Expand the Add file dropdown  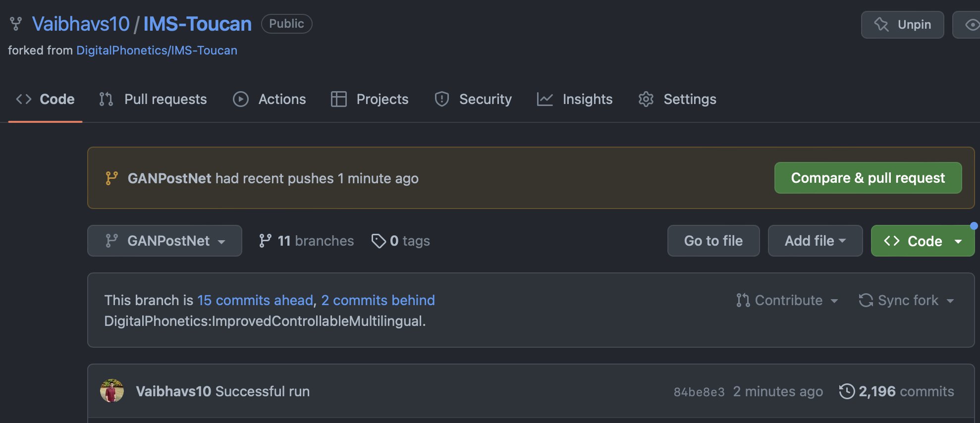tap(815, 241)
